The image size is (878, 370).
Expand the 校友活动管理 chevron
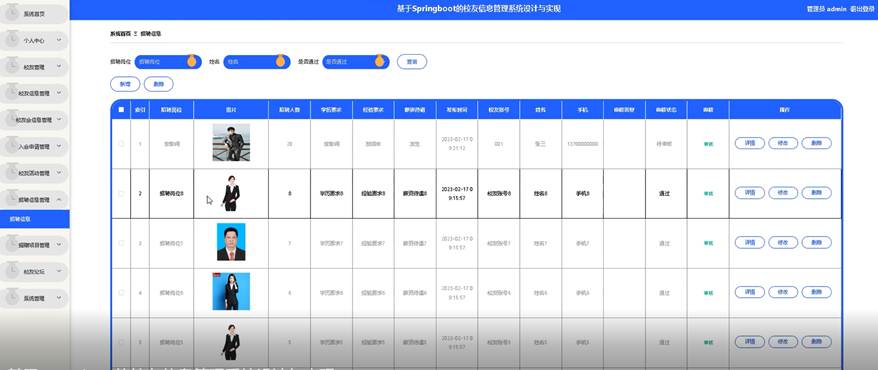coord(59,172)
